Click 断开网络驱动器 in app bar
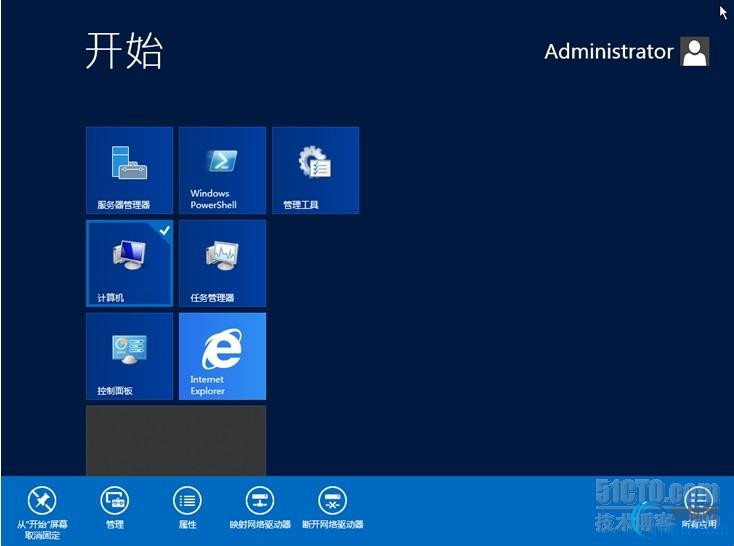 (332, 508)
